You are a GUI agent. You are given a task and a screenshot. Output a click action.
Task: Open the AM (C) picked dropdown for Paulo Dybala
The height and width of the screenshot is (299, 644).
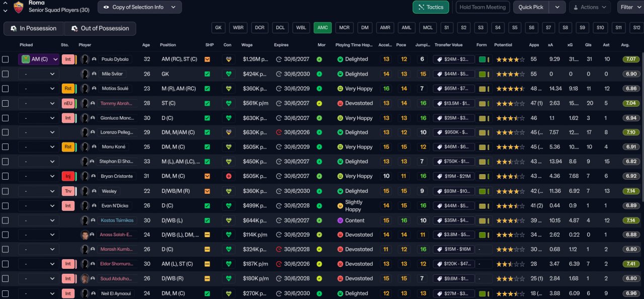pyautogui.click(x=39, y=59)
